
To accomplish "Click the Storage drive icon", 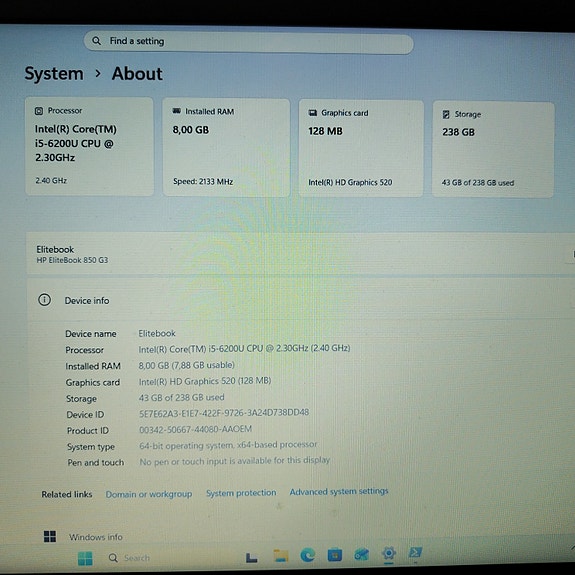I will coord(446,114).
